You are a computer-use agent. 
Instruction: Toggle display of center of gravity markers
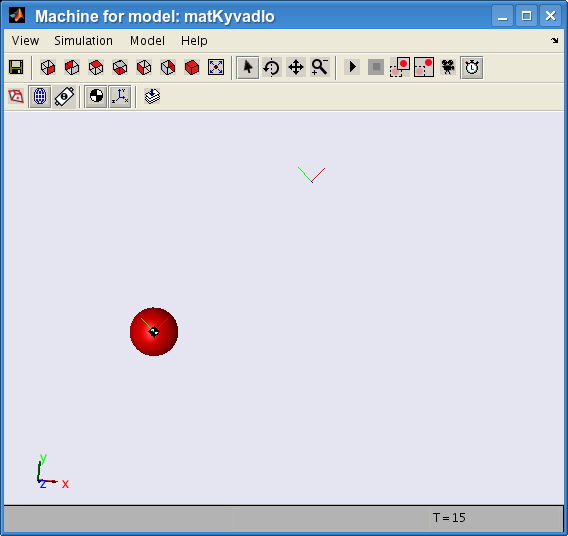[96, 96]
